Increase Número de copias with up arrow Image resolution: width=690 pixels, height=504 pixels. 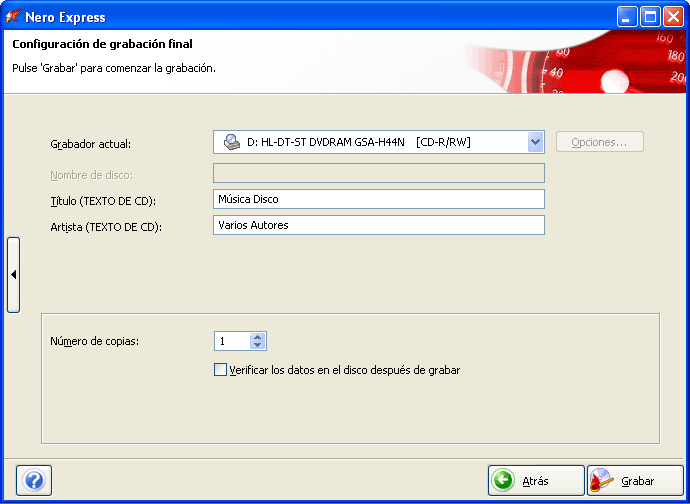[258, 337]
